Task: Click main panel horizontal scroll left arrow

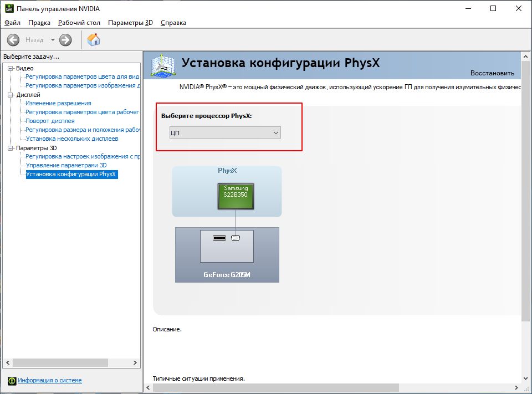Action: pyautogui.click(x=148, y=387)
